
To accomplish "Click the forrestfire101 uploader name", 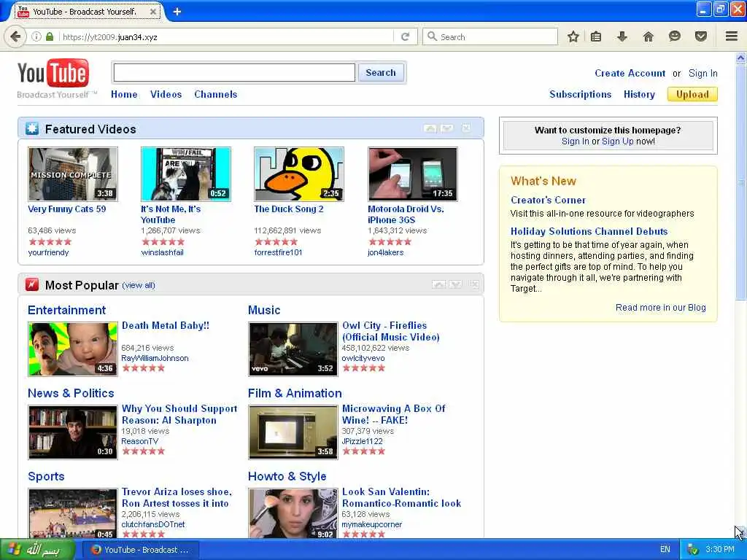I will click(278, 252).
